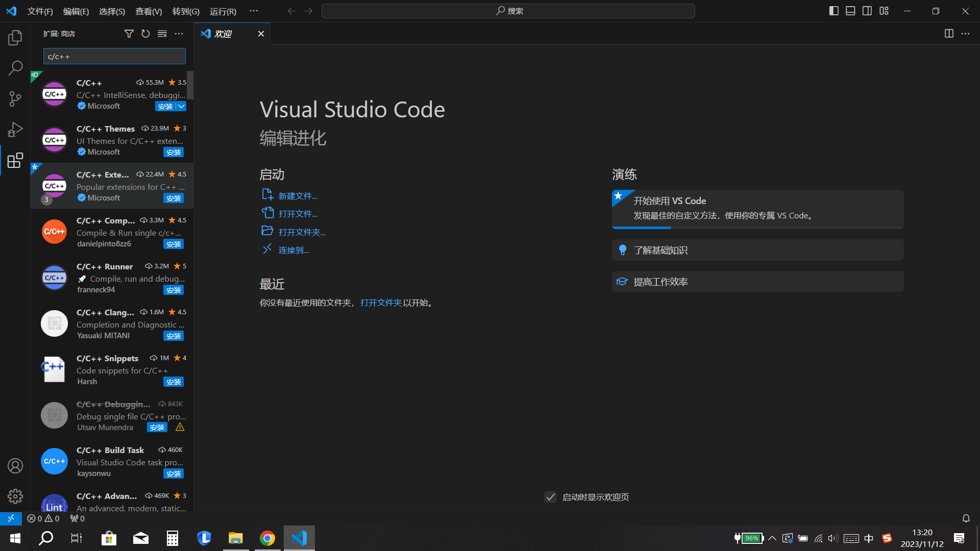
Task: Show warning icon on C/C++ Debugging extension
Action: [x=180, y=427]
